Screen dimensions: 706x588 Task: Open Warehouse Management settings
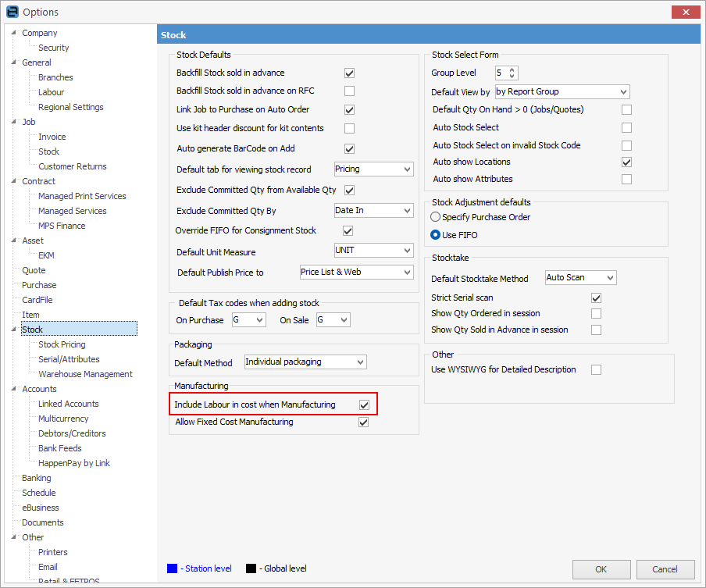86,374
